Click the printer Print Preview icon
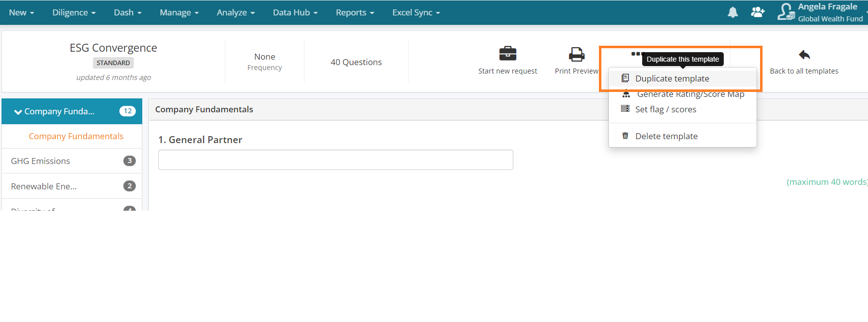Viewport: 868px width, 322px height. click(x=577, y=54)
